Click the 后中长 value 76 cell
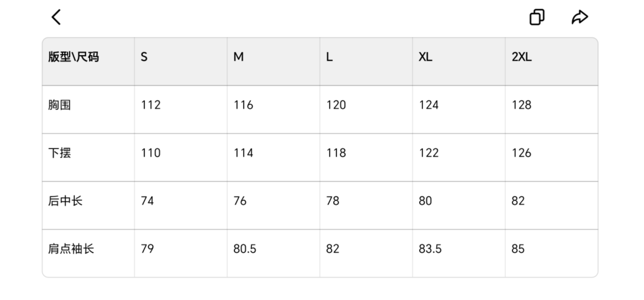 point(240,201)
